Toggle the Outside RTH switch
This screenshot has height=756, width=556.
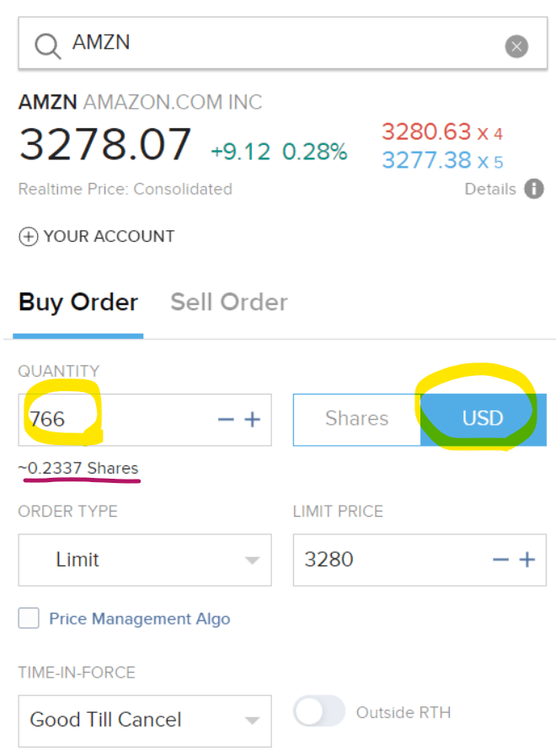click(x=319, y=711)
